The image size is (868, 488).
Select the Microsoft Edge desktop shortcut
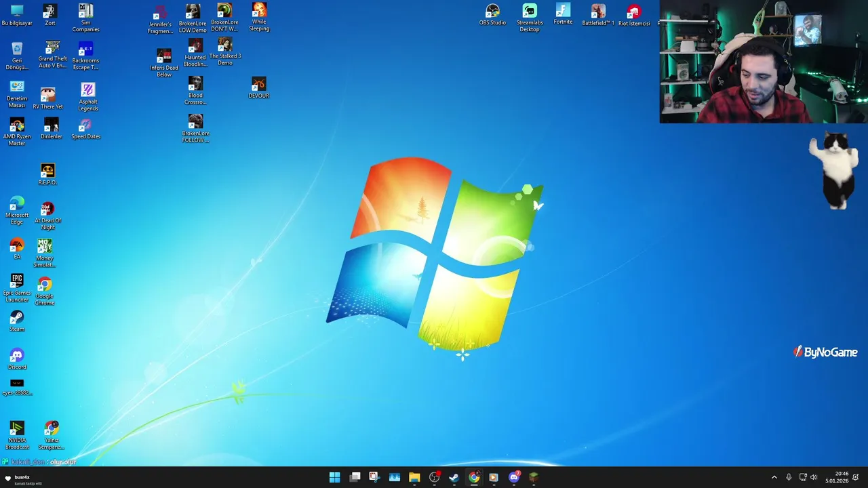tap(17, 211)
